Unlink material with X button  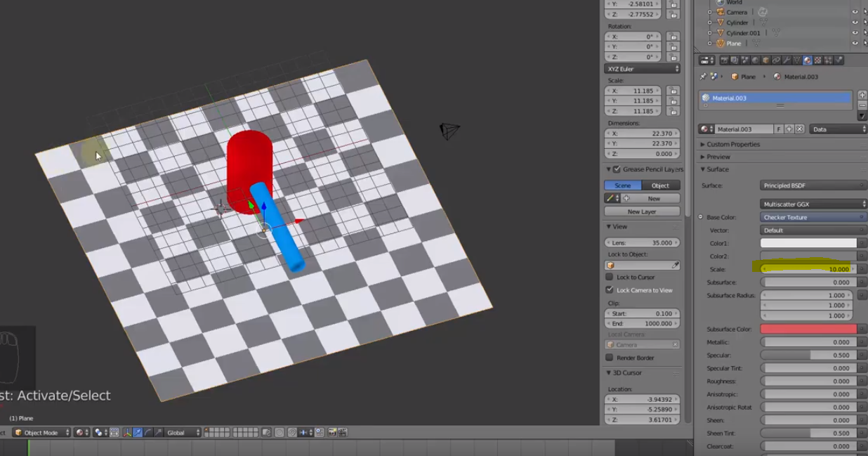click(x=798, y=129)
